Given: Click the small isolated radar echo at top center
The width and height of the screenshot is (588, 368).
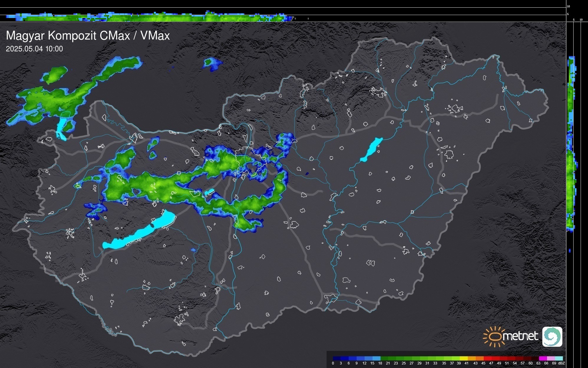Looking at the screenshot, I should 212,64.
